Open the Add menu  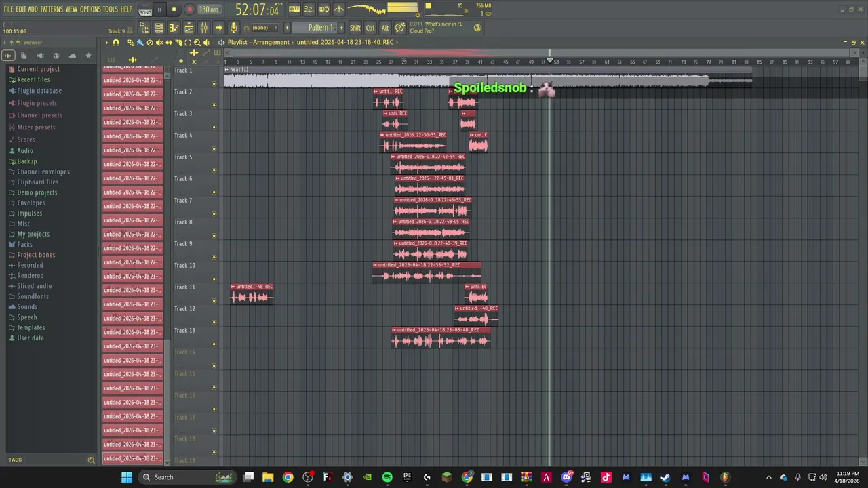click(x=33, y=9)
